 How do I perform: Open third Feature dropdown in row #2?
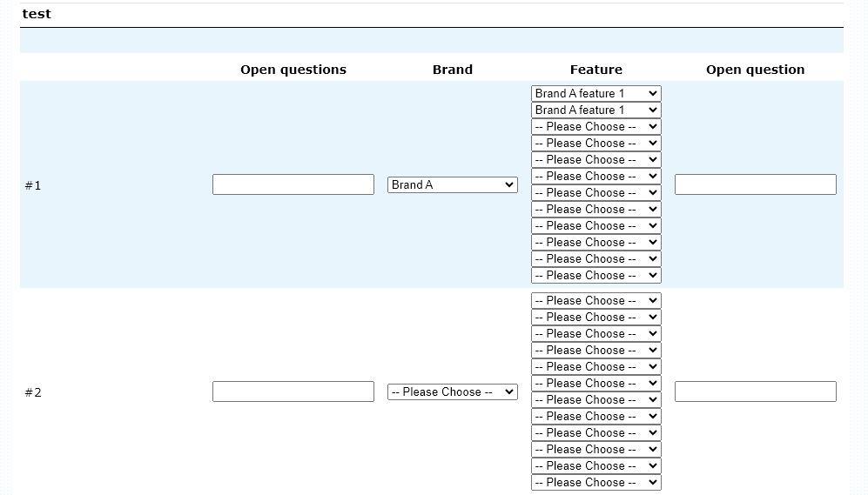[x=595, y=333]
